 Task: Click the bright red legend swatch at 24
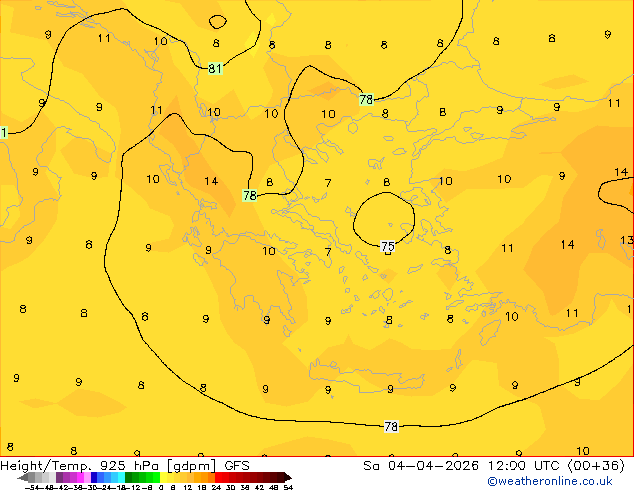coord(218,477)
